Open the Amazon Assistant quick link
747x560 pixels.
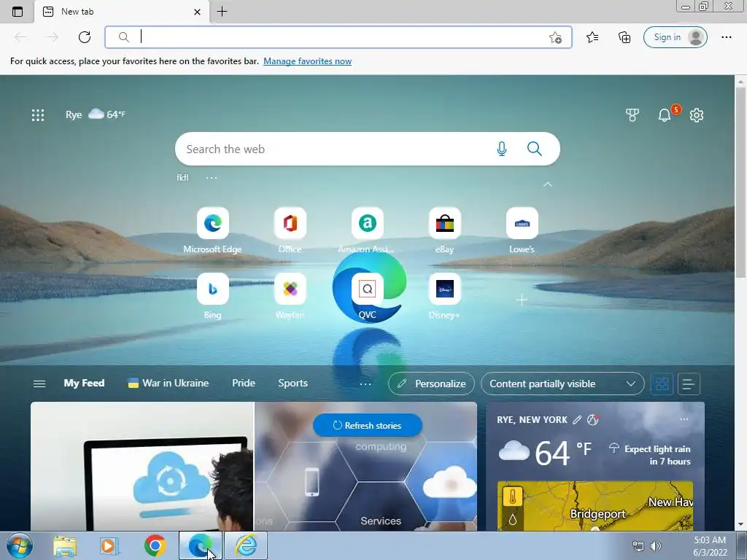pos(367,230)
